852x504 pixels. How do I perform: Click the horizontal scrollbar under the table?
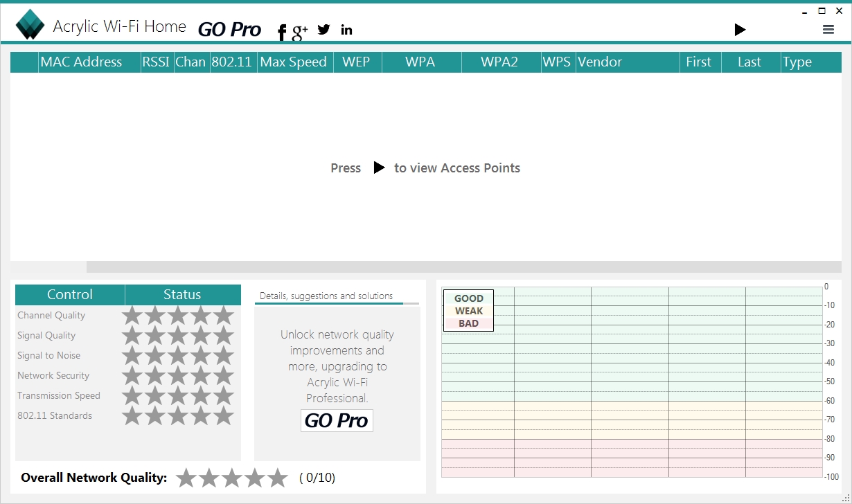[x=464, y=267]
